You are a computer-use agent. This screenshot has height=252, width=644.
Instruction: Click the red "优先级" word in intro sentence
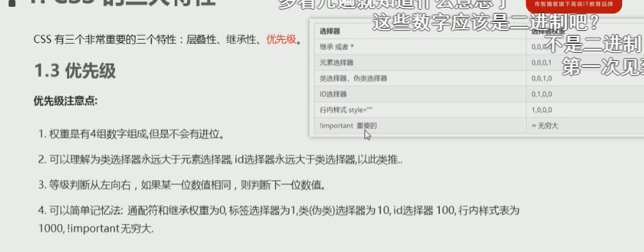(282, 40)
